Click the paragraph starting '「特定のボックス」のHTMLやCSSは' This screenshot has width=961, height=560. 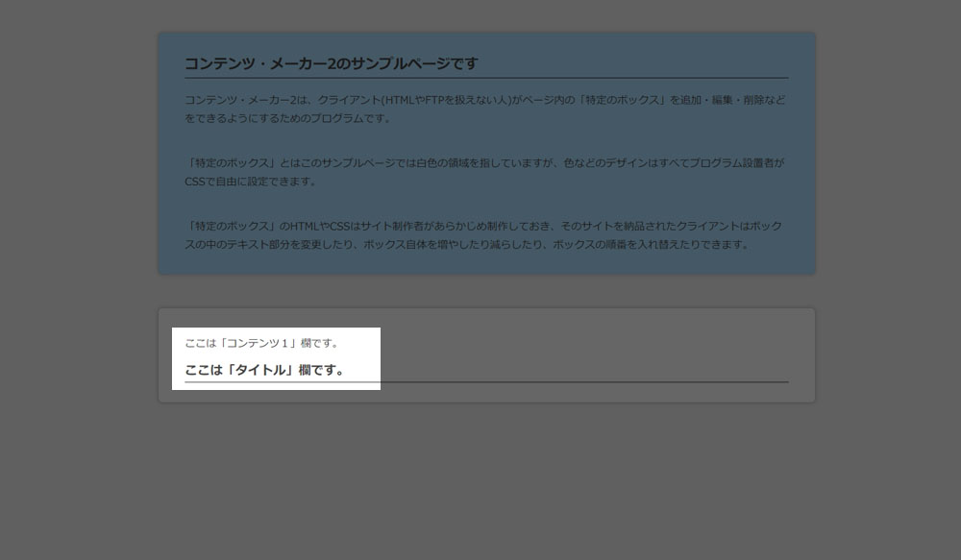(483, 234)
